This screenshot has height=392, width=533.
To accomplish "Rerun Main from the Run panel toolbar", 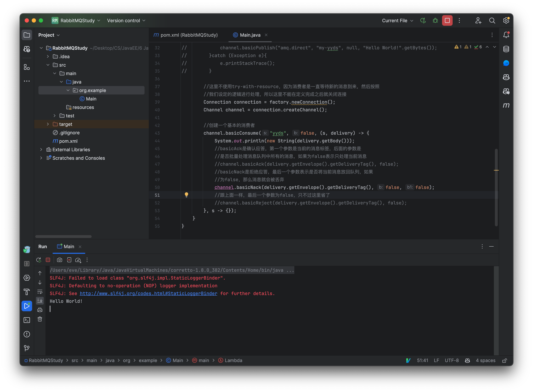I will pos(39,260).
